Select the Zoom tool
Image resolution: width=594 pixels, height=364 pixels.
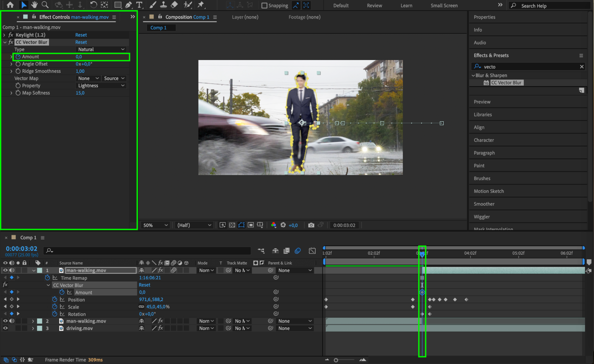(x=45, y=5)
